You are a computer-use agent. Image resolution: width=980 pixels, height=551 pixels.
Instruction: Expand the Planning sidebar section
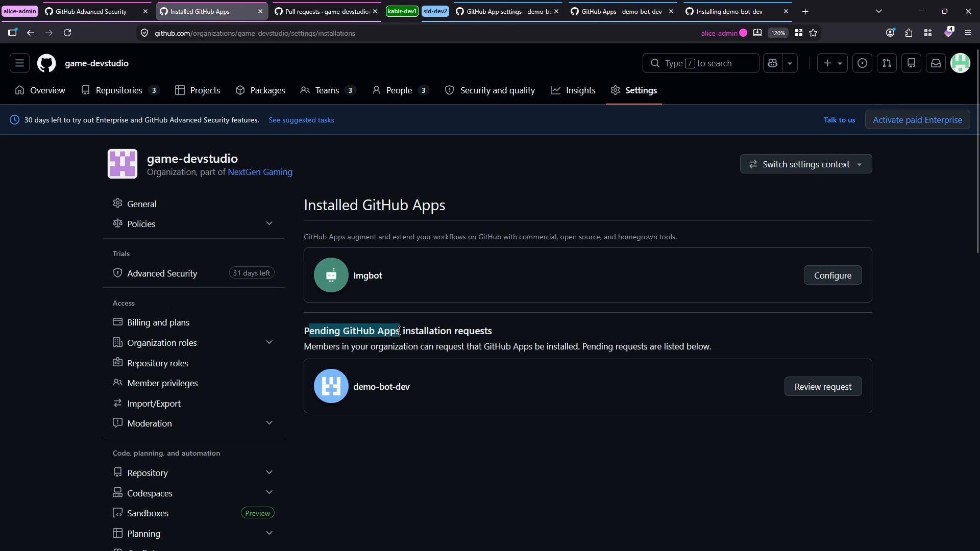point(193,534)
